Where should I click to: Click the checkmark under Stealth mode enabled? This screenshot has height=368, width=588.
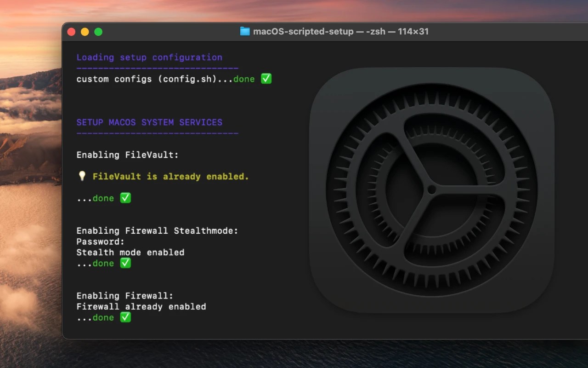click(125, 263)
